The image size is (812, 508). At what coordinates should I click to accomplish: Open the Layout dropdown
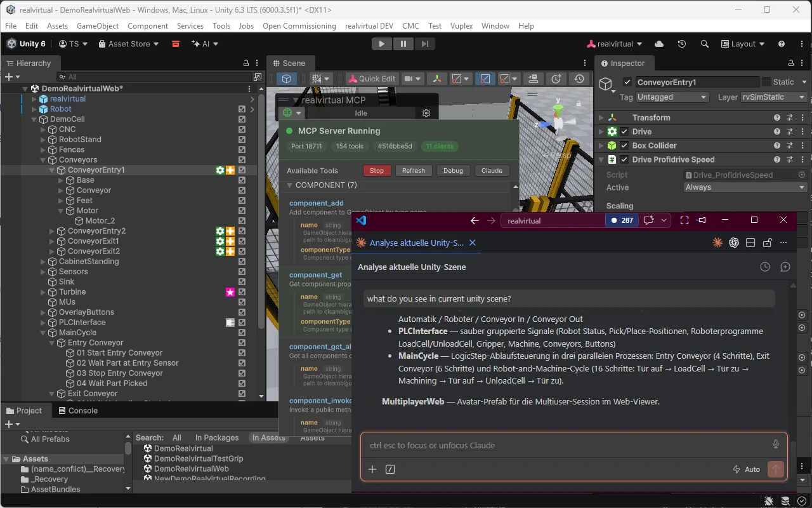click(743, 44)
